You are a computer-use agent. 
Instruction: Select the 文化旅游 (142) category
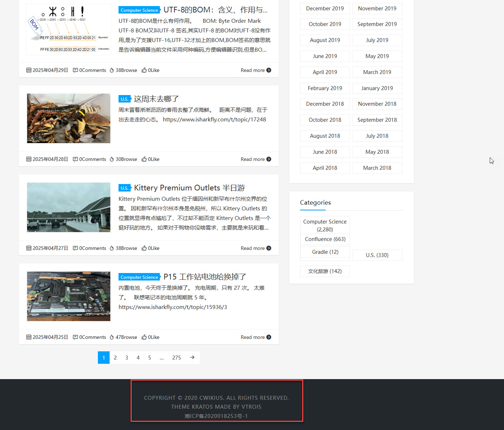pos(325,271)
